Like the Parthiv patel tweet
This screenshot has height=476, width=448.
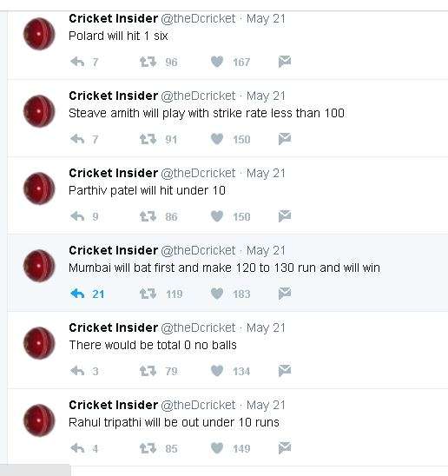point(217,216)
